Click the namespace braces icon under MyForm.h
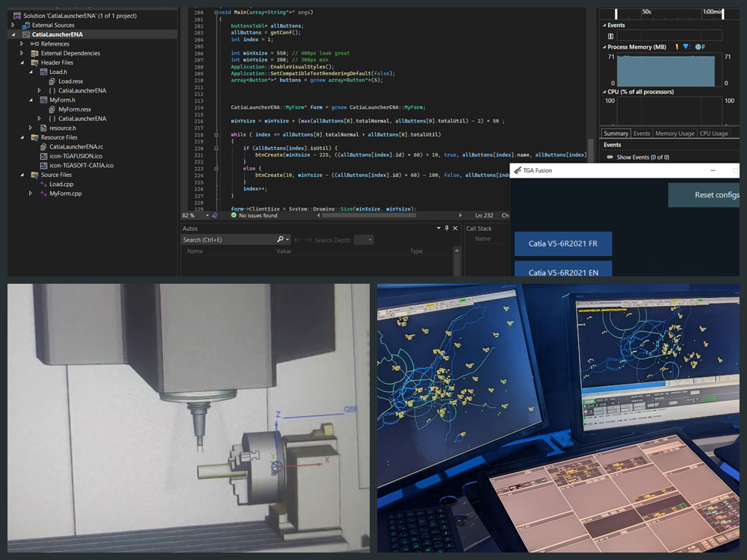 pyautogui.click(x=52, y=119)
